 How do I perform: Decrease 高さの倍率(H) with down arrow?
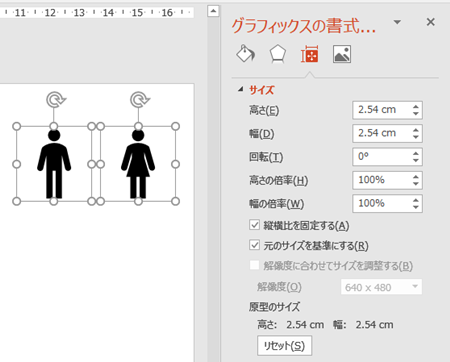(x=416, y=184)
